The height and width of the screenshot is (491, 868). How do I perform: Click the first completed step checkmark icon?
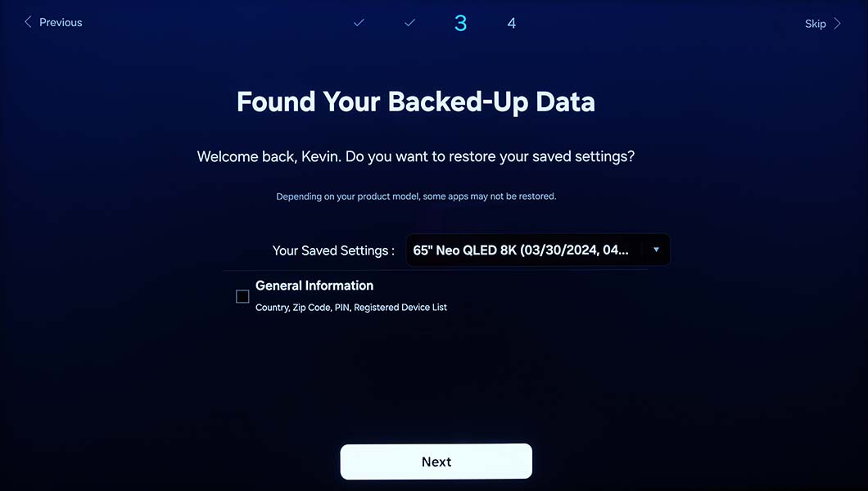point(359,22)
